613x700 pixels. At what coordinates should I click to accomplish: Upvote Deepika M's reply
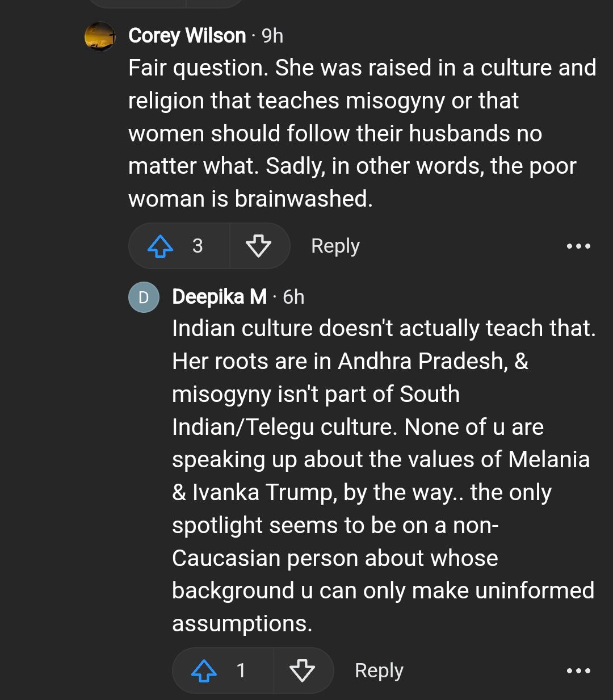[x=204, y=671]
